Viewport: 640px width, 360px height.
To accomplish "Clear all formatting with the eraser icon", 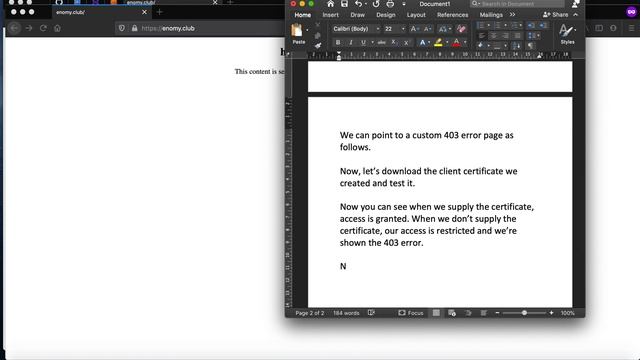I will [x=461, y=29].
